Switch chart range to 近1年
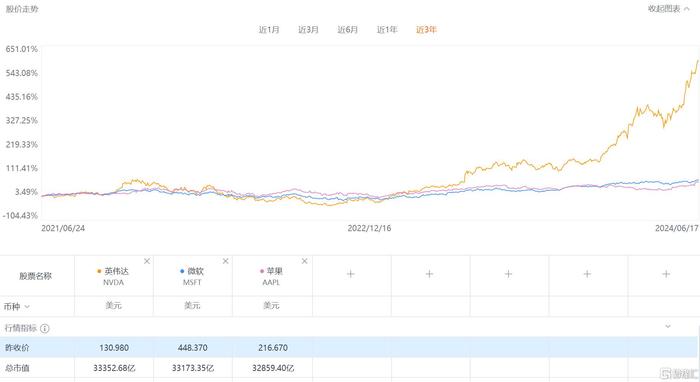This screenshot has width=700, height=382. pos(387,30)
